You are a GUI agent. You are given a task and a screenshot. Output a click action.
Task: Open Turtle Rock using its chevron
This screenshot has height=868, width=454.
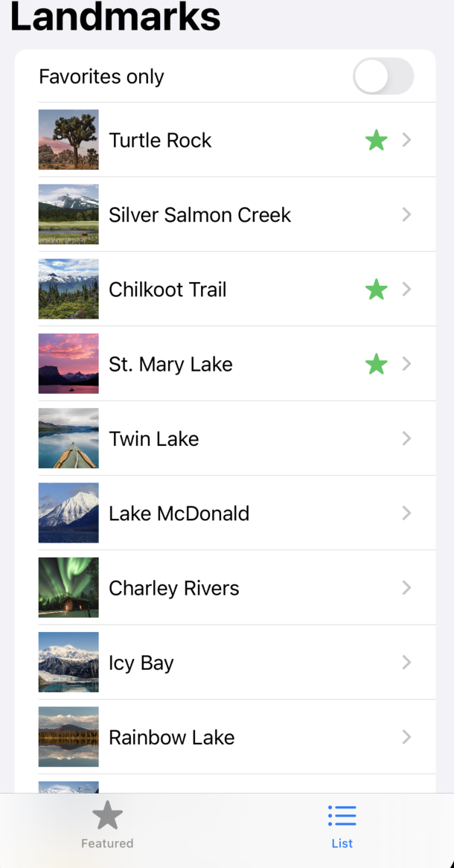[x=406, y=140]
